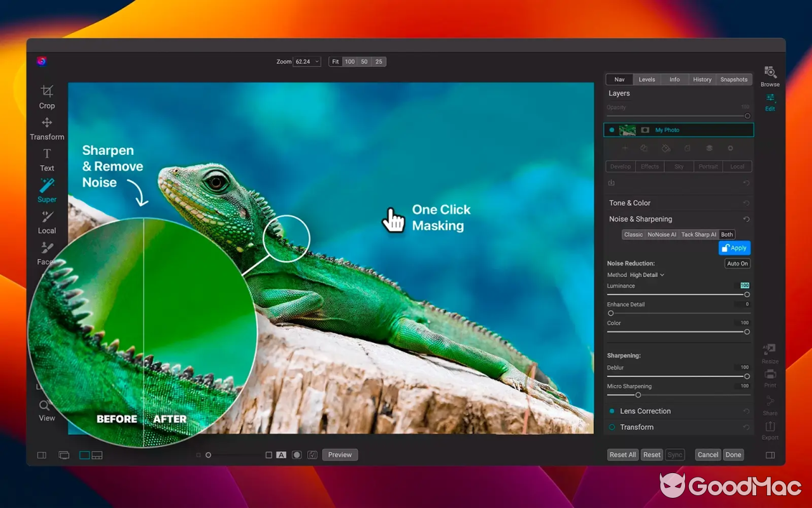812x508 pixels.
Task: Select the Transform tool
Action: click(x=46, y=128)
